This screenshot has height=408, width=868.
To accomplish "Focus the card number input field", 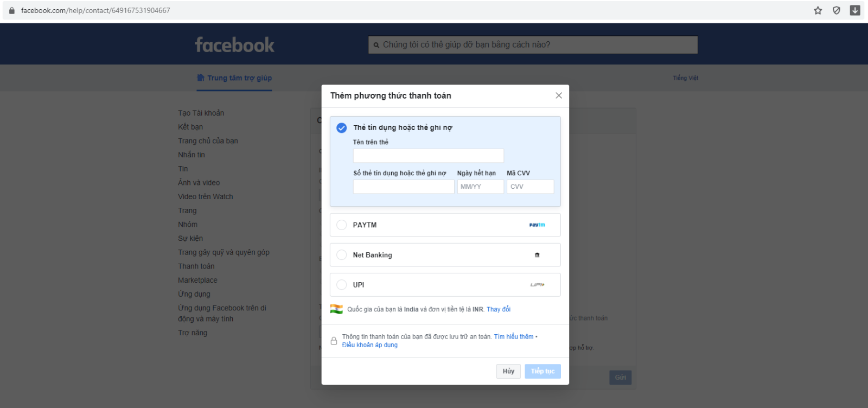I will tap(404, 187).
